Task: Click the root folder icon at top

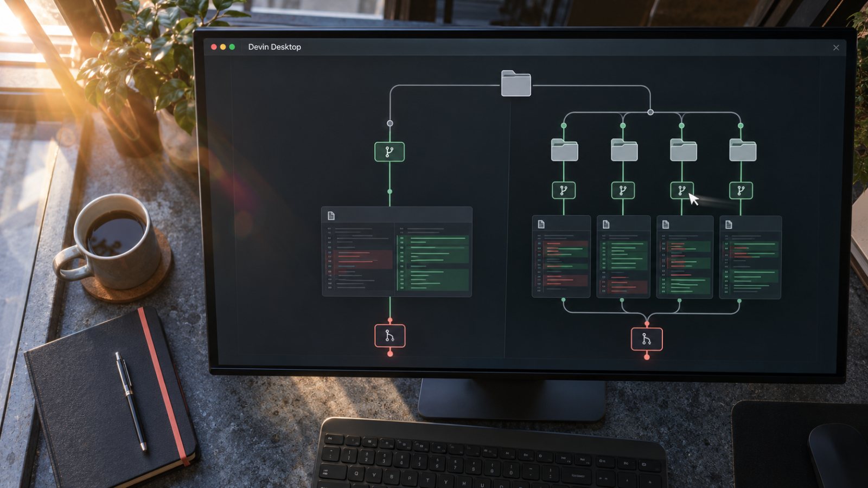Action: (516, 84)
